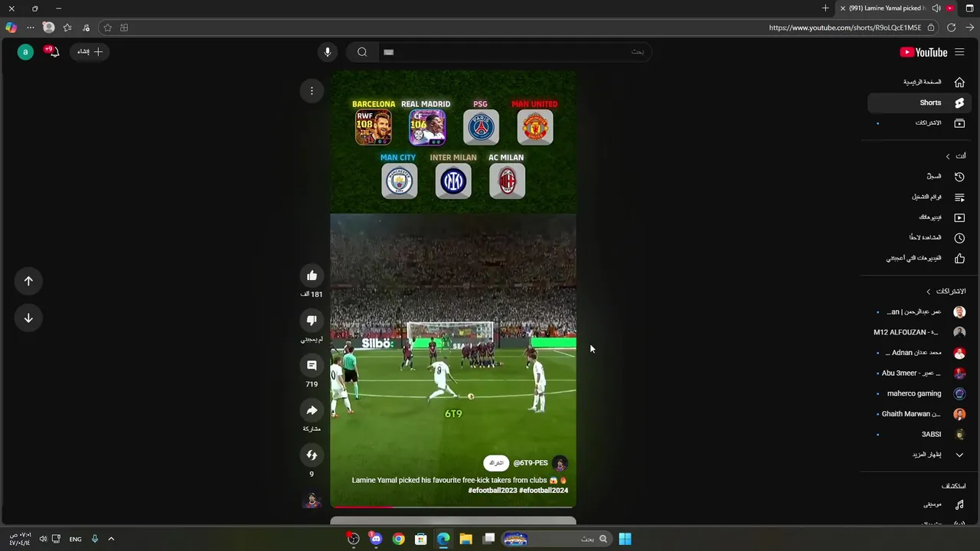Screen dimensions: 980x551
Task: Open the Edge profile avatar
Action: pos(49,28)
